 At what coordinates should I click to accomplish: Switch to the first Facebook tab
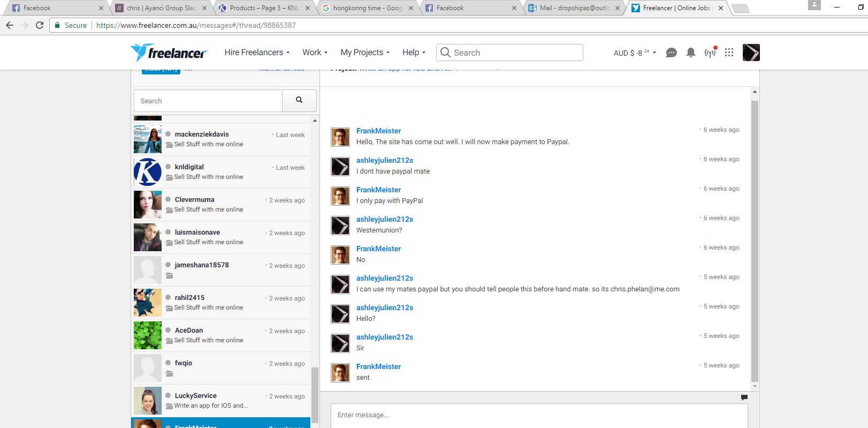tap(56, 8)
